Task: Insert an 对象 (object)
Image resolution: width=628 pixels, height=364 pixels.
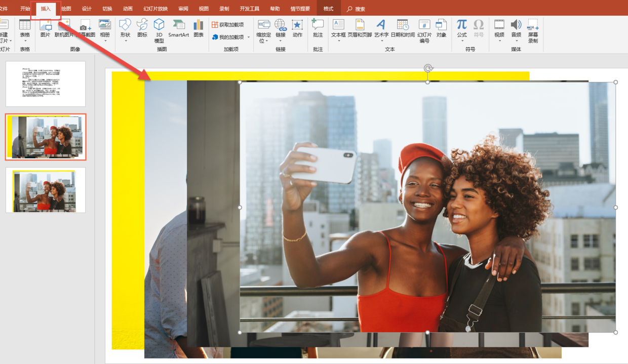Action: click(x=441, y=28)
